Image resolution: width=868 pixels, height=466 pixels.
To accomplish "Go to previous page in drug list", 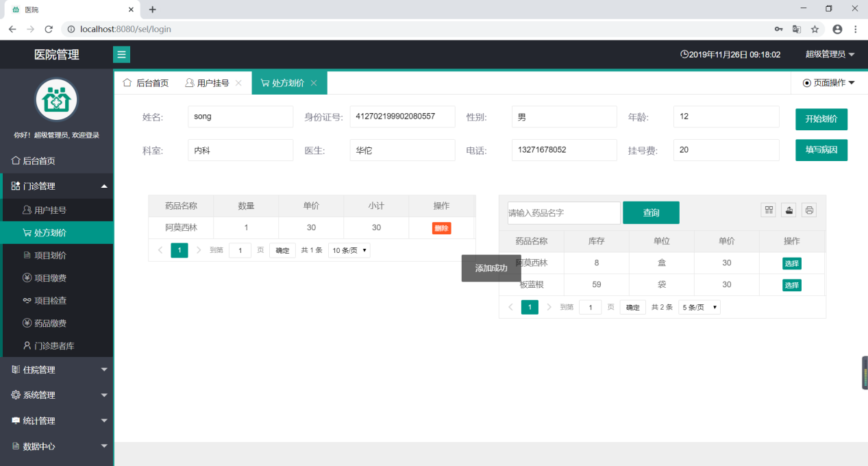I will [x=510, y=307].
